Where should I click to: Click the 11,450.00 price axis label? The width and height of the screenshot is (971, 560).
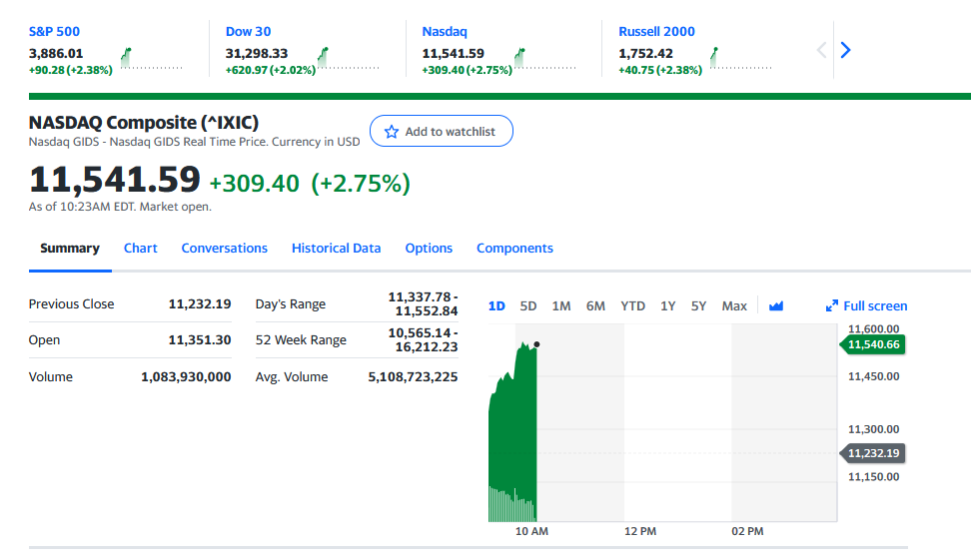[873, 376]
